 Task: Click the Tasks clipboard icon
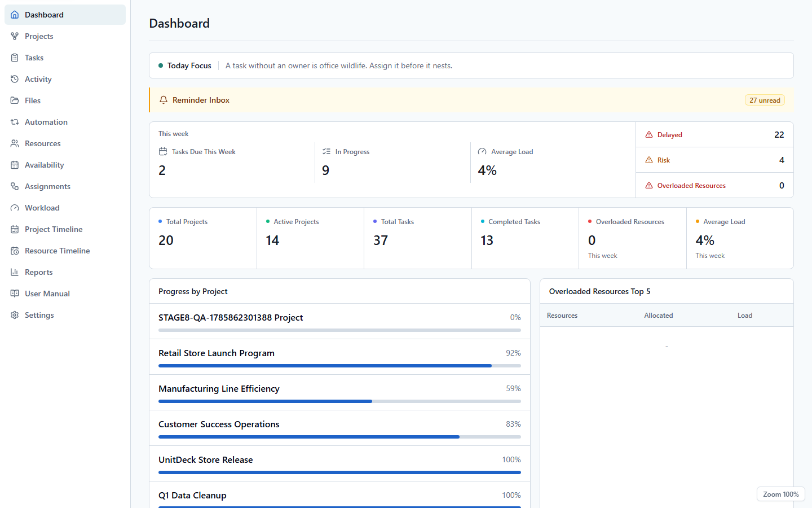click(15, 58)
